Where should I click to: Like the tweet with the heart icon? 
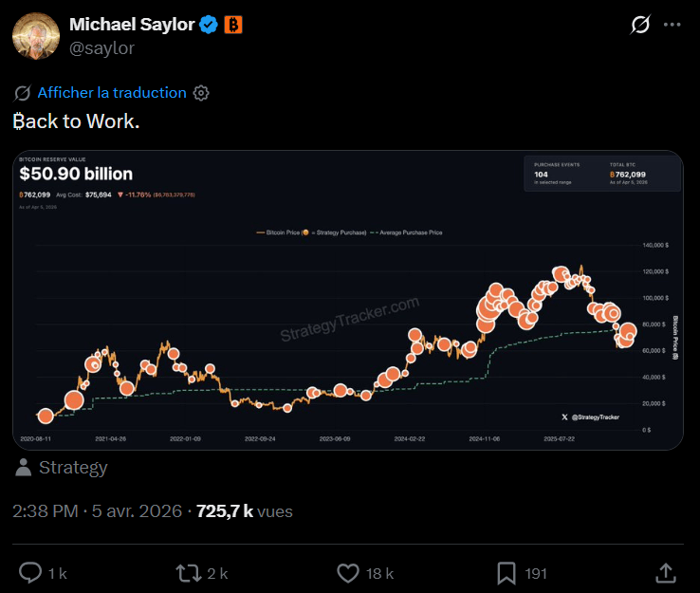tap(348, 572)
